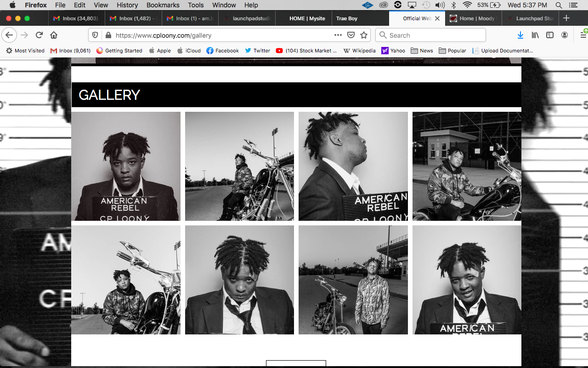588x368 pixels.
Task: Switch to the Home | Moody tab
Action: (x=473, y=18)
